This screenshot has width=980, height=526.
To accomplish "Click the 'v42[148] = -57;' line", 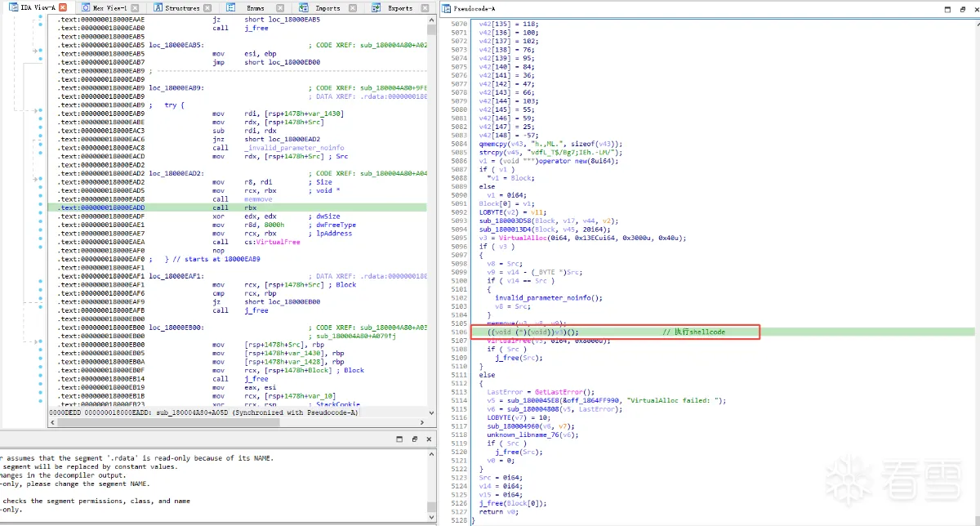I will coord(509,134).
